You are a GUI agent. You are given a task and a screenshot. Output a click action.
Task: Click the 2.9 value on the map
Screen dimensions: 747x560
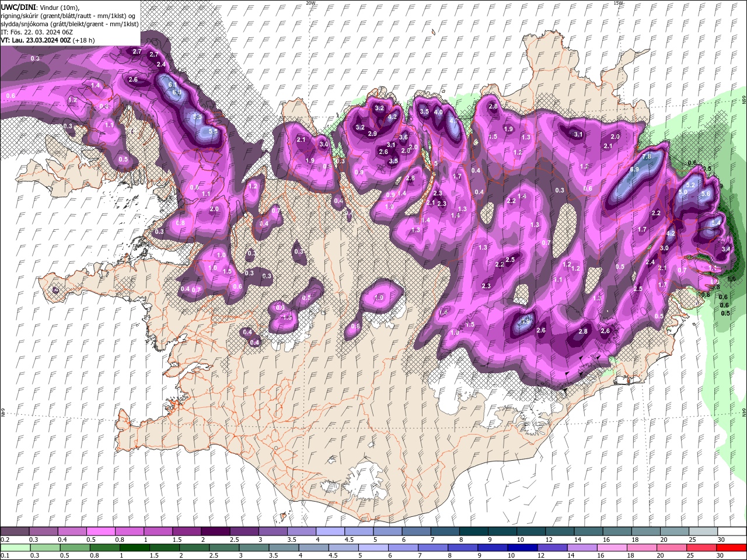coord(372,134)
